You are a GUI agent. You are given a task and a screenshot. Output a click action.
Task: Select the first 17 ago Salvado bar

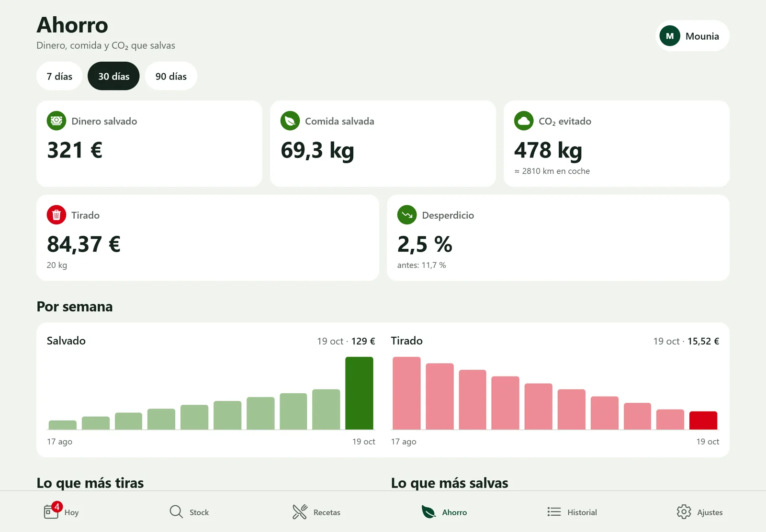62,425
